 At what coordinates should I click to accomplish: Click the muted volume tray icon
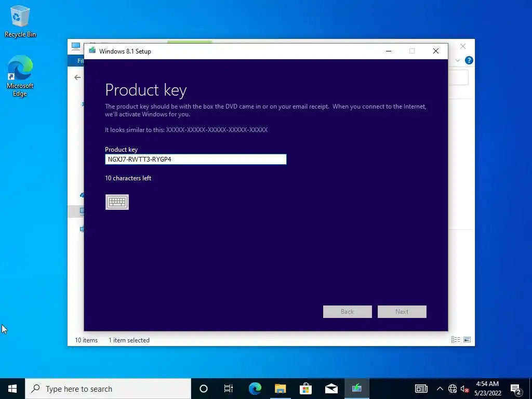[464, 389]
